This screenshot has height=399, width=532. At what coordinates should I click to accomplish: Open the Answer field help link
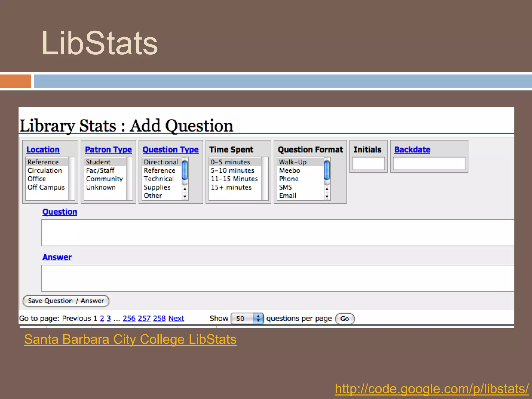pyautogui.click(x=57, y=257)
